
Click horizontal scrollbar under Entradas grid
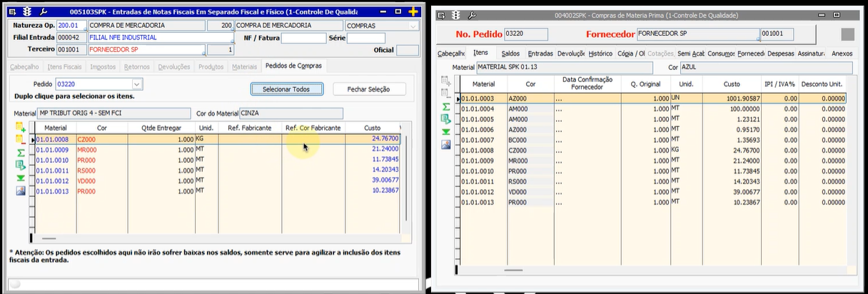(49, 239)
